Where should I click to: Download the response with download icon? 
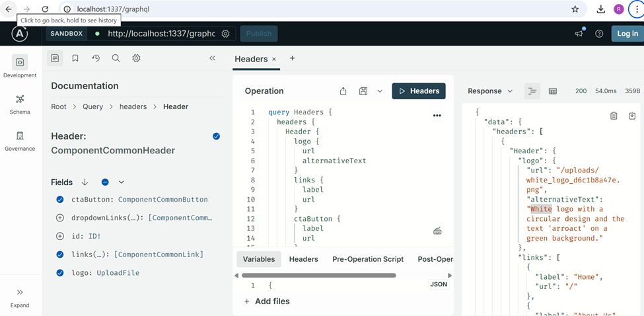click(x=632, y=116)
